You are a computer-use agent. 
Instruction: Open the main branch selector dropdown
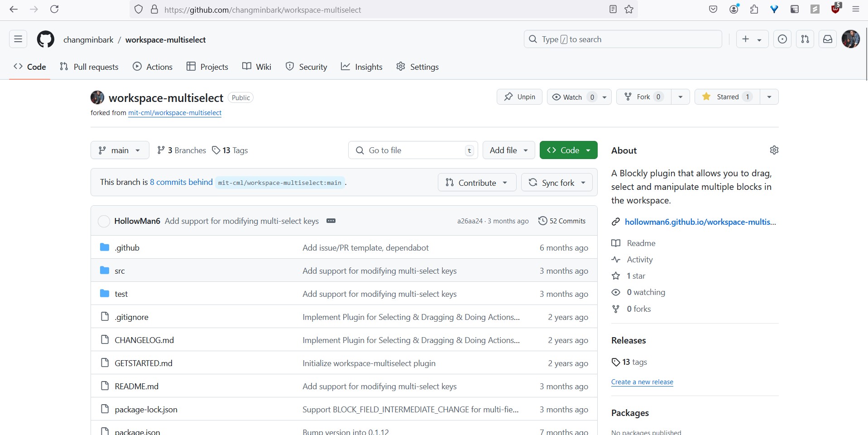click(x=120, y=150)
